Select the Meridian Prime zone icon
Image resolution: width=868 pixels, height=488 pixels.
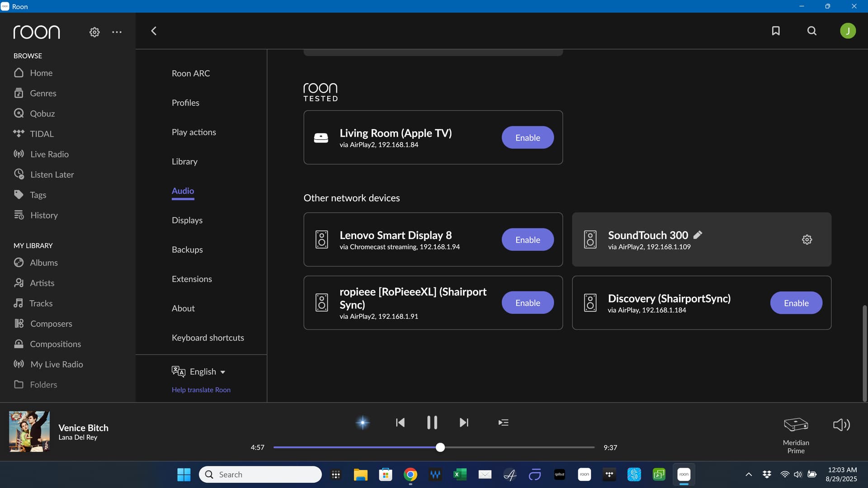point(796,425)
